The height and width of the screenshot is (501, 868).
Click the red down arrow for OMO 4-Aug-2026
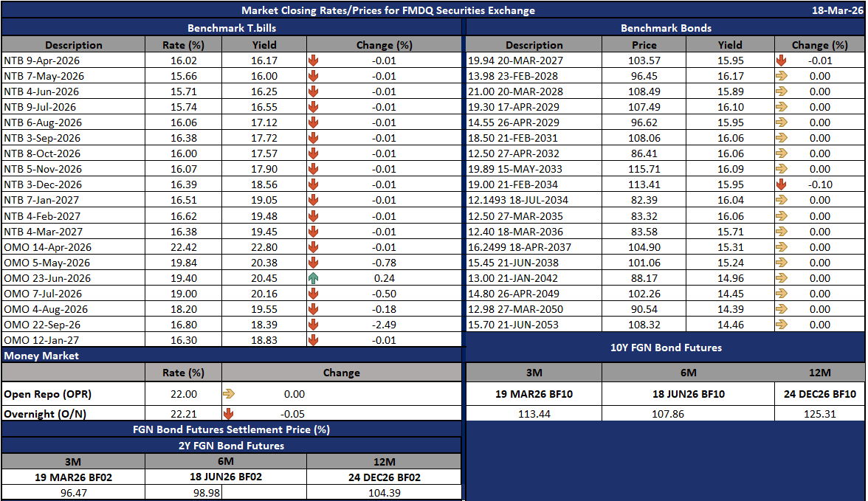(313, 309)
